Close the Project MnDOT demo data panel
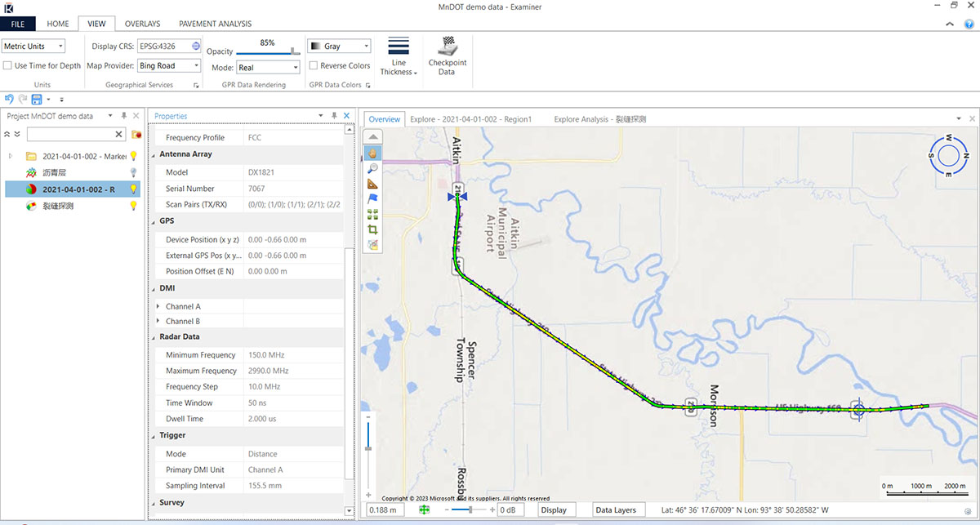 136,116
